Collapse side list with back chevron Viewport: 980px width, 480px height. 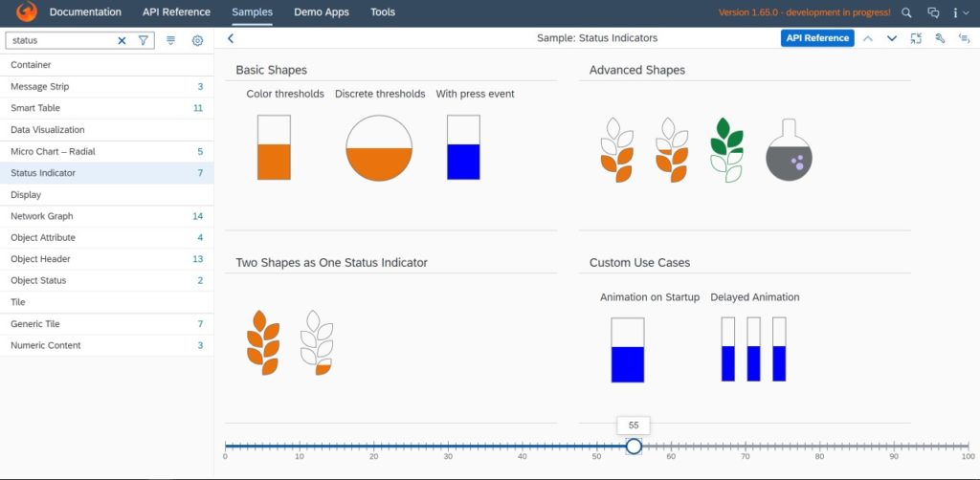(x=231, y=38)
